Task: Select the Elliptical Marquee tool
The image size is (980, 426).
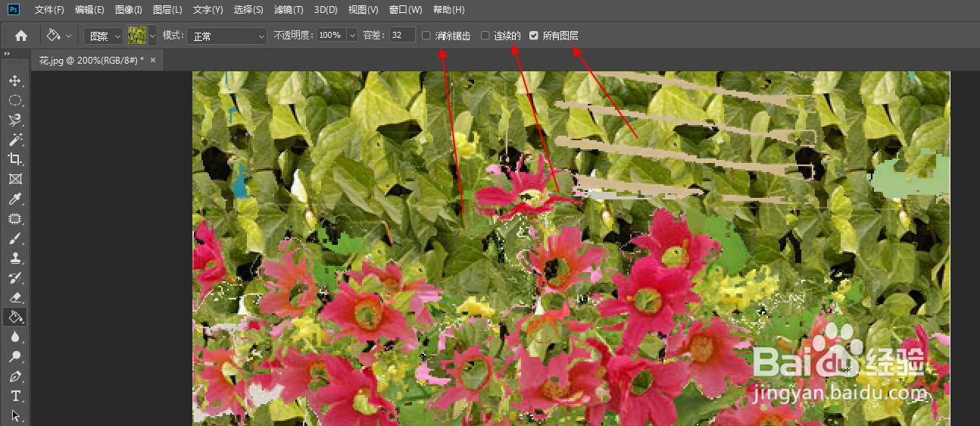Action: 15,100
